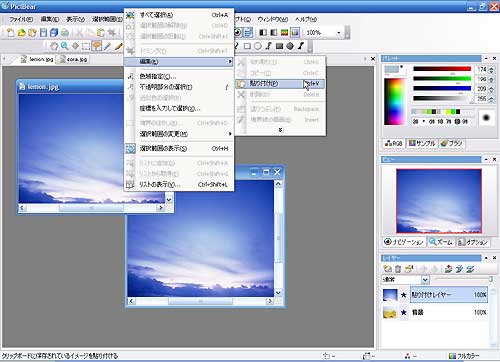Image resolution: width=500 pixels, height=362 pixels.
Task: Switch to ブラシ palette tab
Action: (452, 143)
